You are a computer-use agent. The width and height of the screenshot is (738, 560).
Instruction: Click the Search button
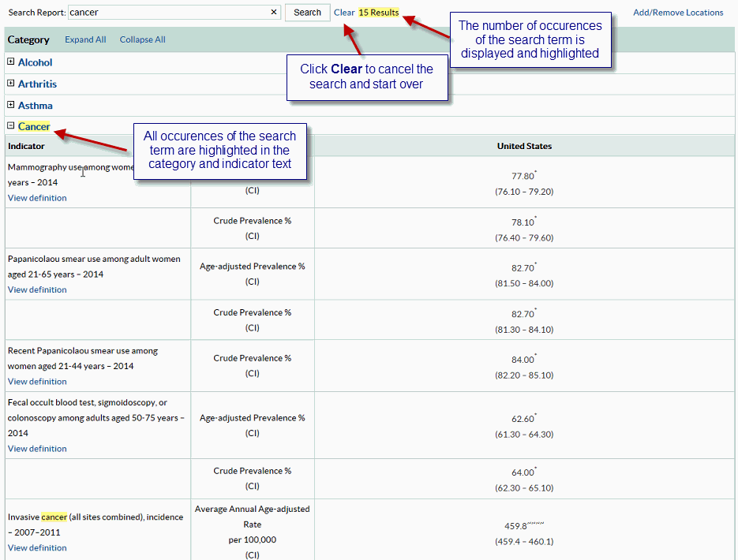pyautogui.click(x=307, y=12)
